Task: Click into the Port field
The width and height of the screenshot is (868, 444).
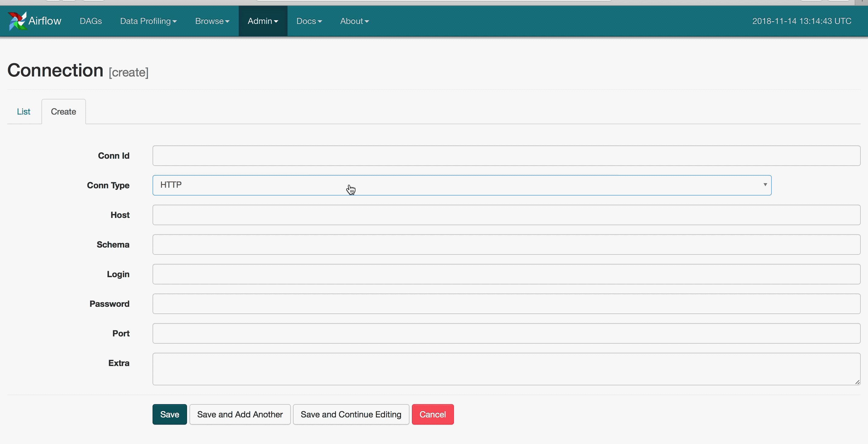Action: click(x=506, y=333)
